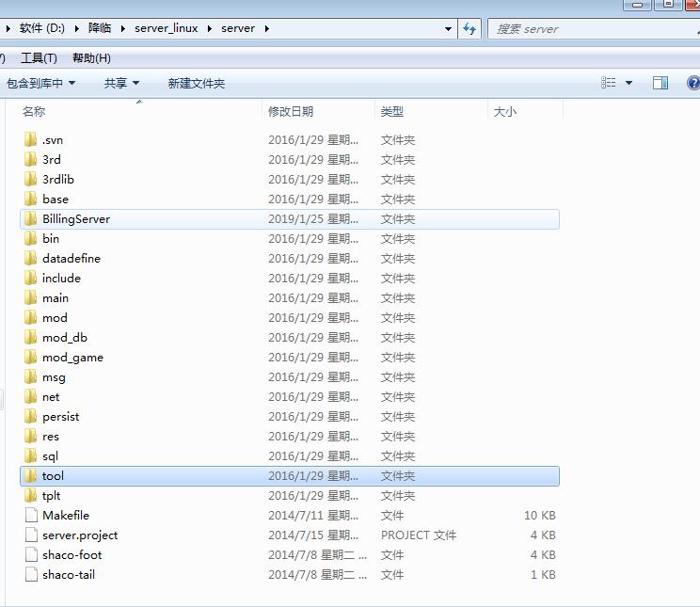Open the 包含到库中 dropdown
The height and width of the screenshot is (607, 700).
point(40,83)
